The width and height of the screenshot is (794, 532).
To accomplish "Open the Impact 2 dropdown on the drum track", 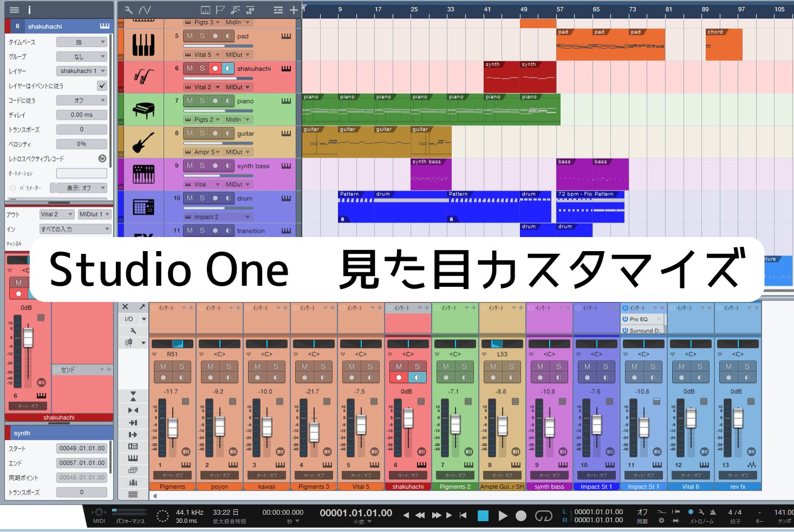I will point(218,217).
